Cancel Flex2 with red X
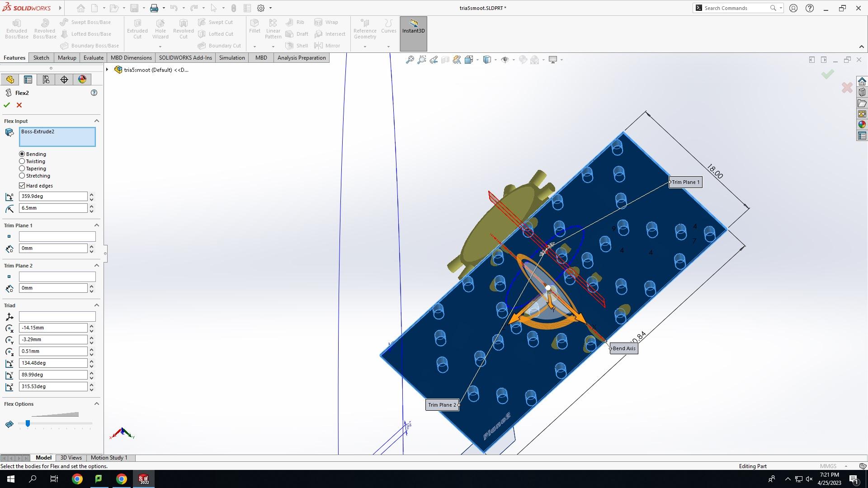Viewport: 868px width, 488px height. pos(19,105)
